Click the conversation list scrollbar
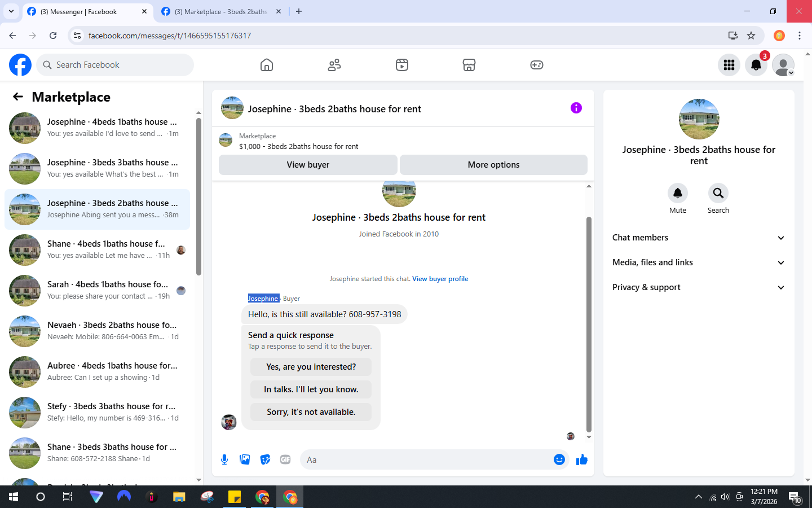The width and height of the screenshot is (812, 508). (x=198, y=196)
